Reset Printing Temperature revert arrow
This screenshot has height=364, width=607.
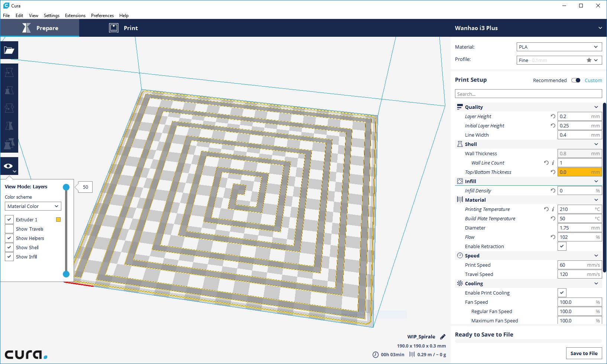(546, 209)
